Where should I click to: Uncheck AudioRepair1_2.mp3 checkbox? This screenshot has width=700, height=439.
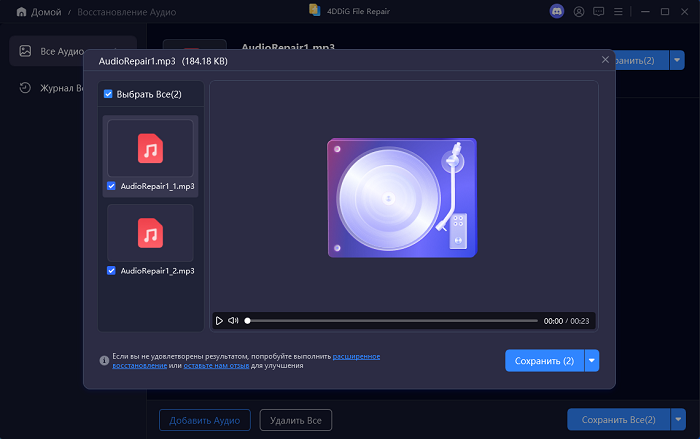111,271
